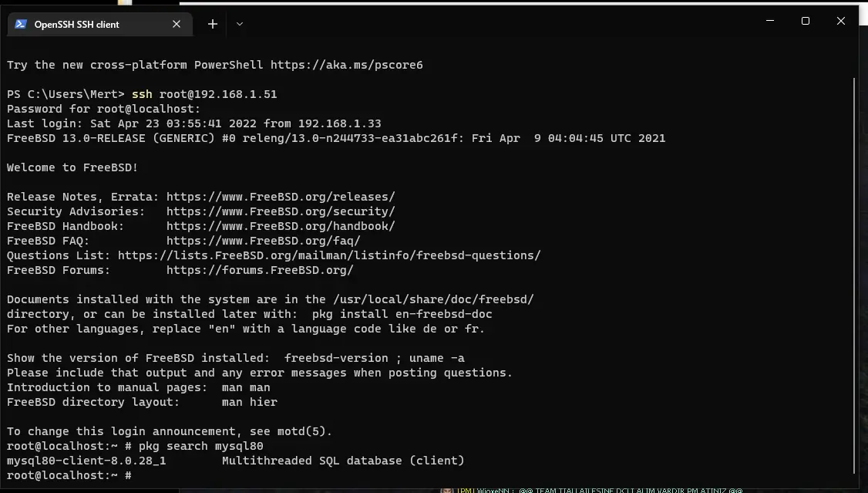This screenshot has width=868, height=493.
Task: Open the FreeBSD releases URL
Action: click(x=280, y=197)
